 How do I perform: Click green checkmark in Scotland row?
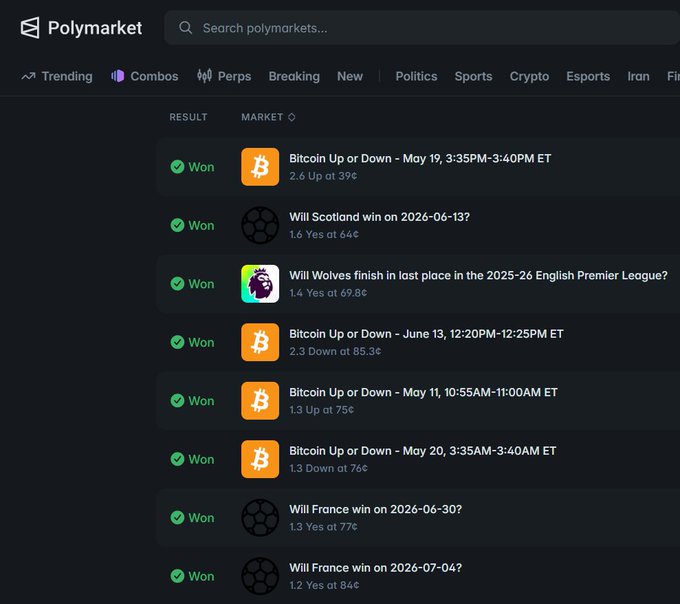(177, 225)
